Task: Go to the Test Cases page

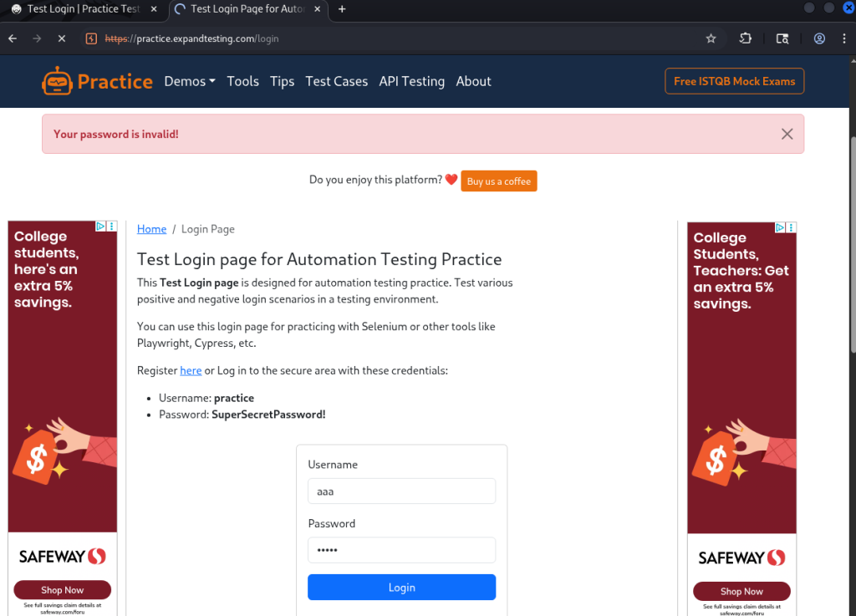Action: click(x=336, y=81)
